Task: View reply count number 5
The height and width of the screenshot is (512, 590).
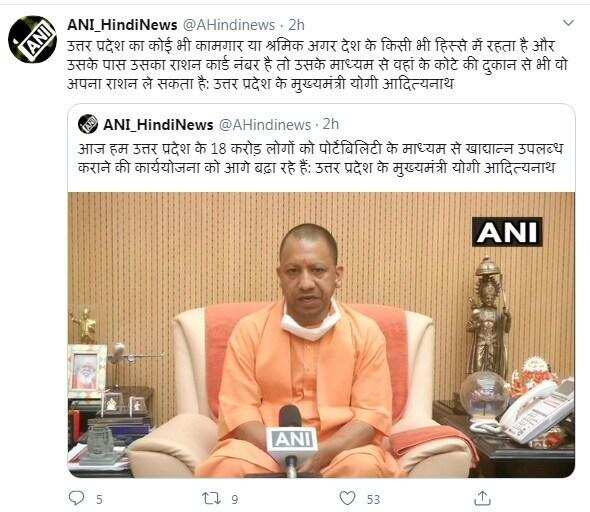Action: [99, 500]
